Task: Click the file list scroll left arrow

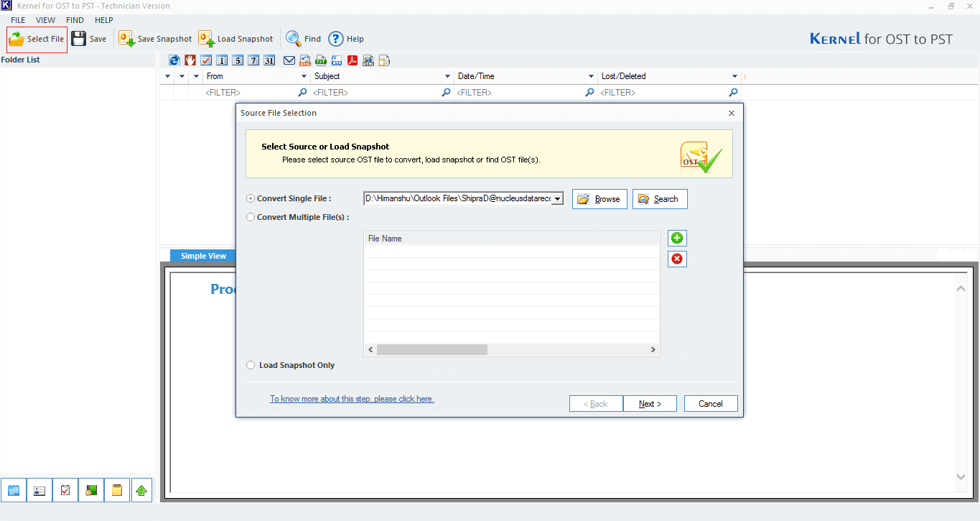Action: click(370, 349)
